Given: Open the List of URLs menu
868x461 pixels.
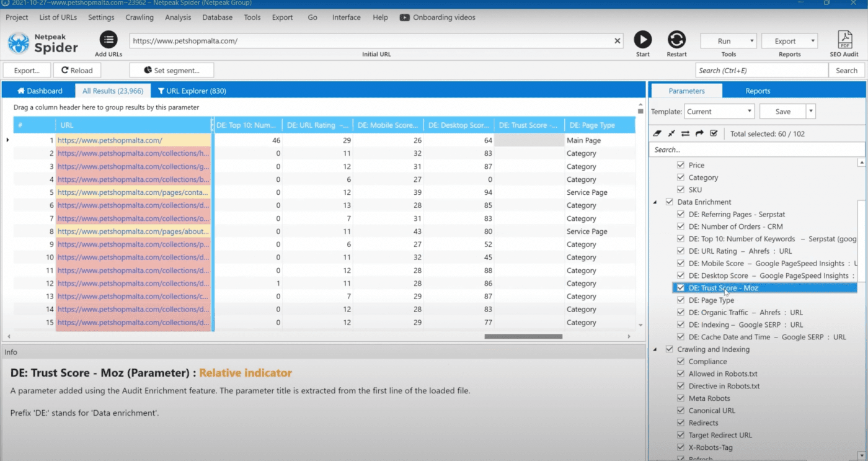Looking at the screenshot, I should pos(59,17).
